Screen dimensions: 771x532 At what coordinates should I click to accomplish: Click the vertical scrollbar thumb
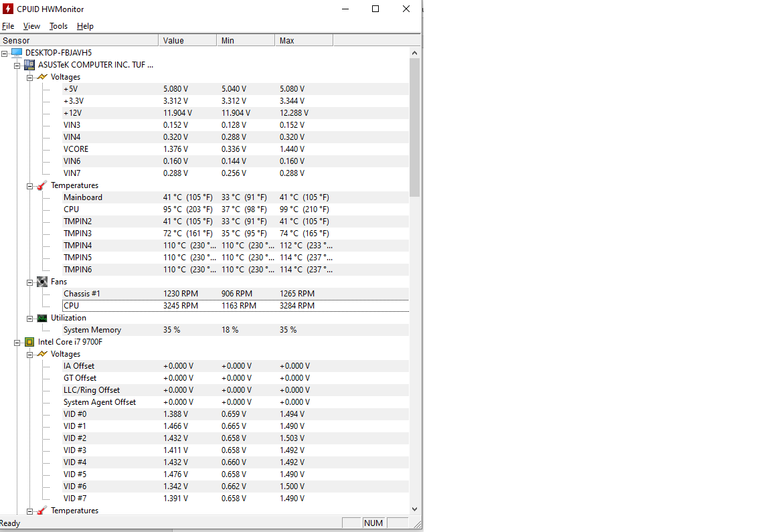tap(414, 127)
